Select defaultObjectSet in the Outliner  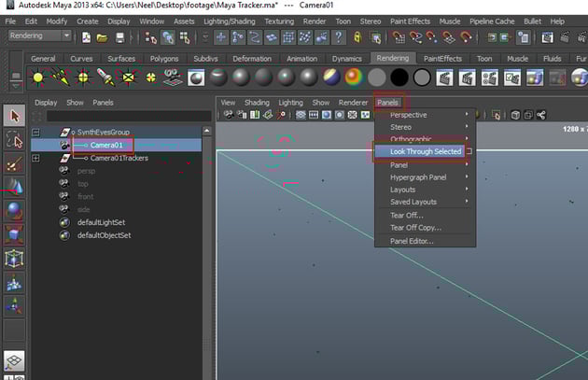[104, 235]
